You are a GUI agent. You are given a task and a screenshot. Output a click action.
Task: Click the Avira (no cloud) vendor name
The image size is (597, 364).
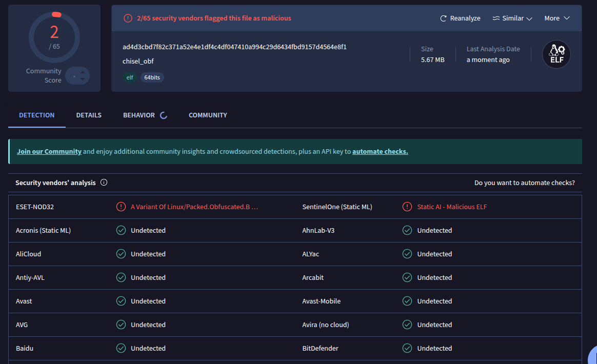326,325
